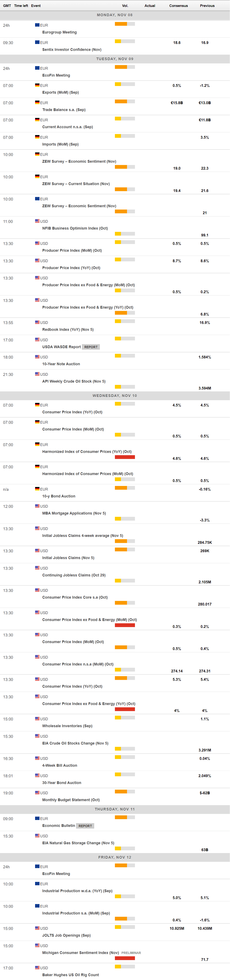Image resolution: width=230 pixels, height=980 pixels.
Task: Click the US flag beside NFIB Business Optimism Index
Action: (x=37, y=221)
